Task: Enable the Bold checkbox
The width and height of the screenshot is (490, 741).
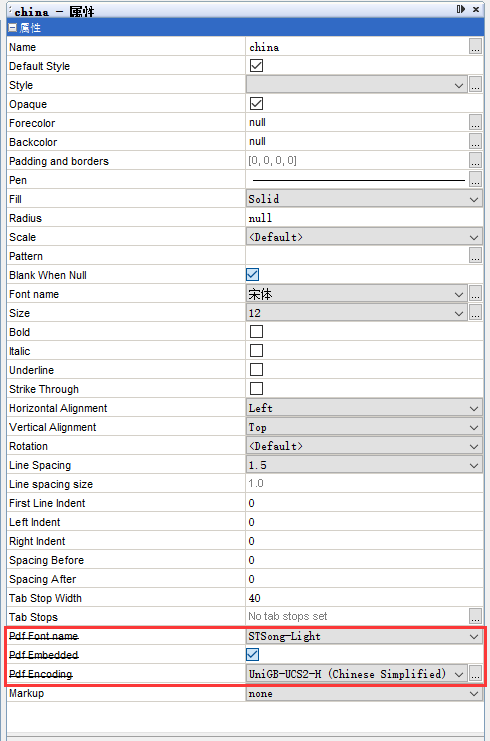Action: [x=256, y=332]
